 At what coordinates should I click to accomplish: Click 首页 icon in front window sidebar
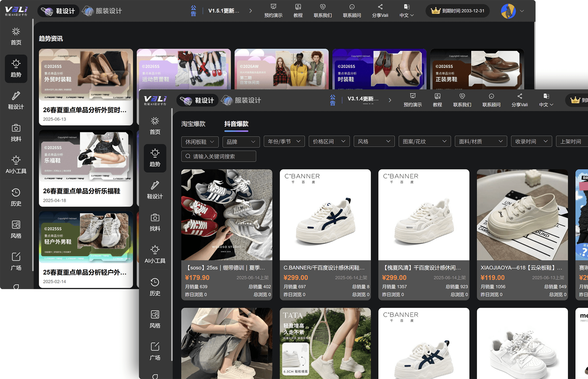pos(155,121)
